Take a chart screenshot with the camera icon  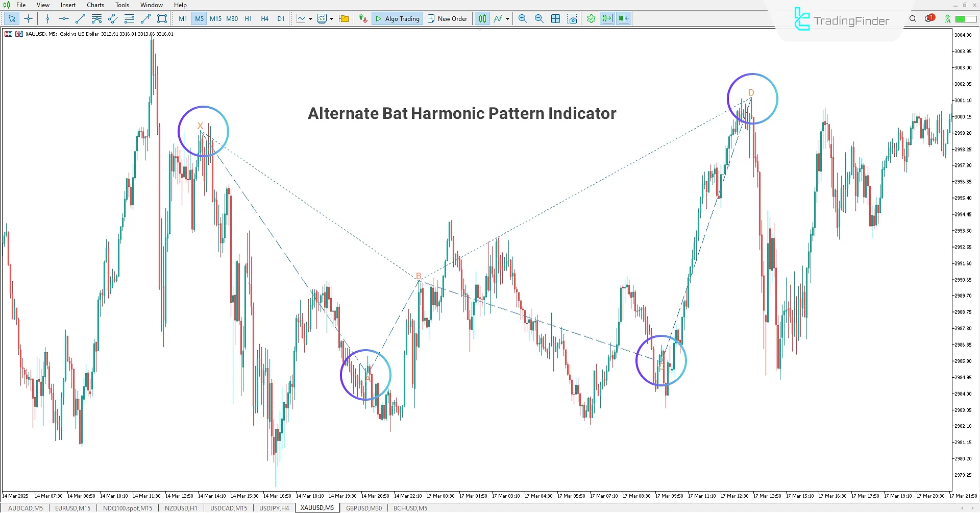pos(572,18)
